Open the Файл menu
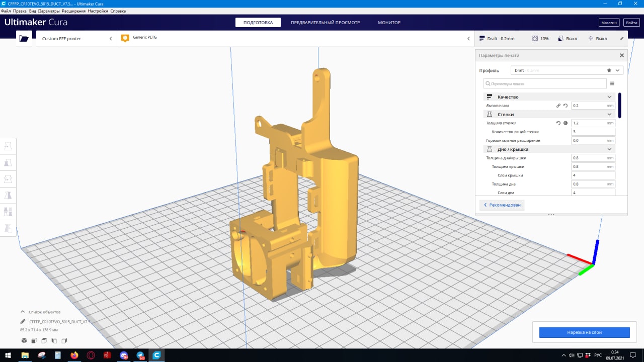644x362 pixels. click(6, 11)
